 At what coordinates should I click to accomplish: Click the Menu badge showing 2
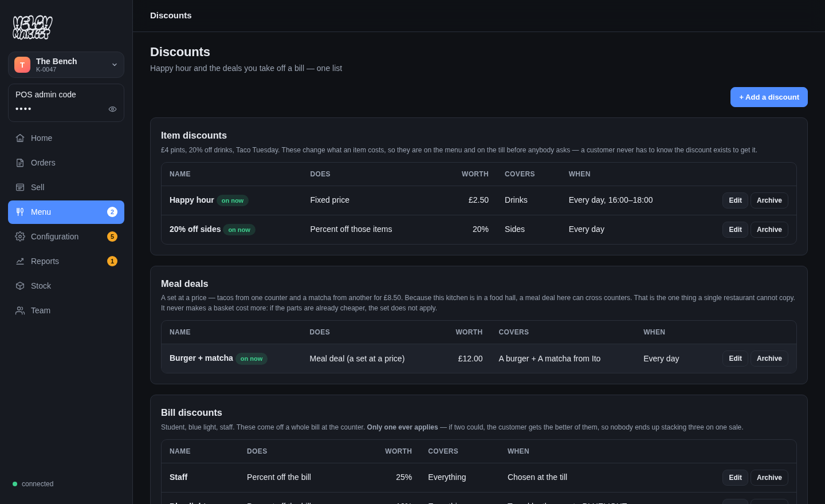112,212
